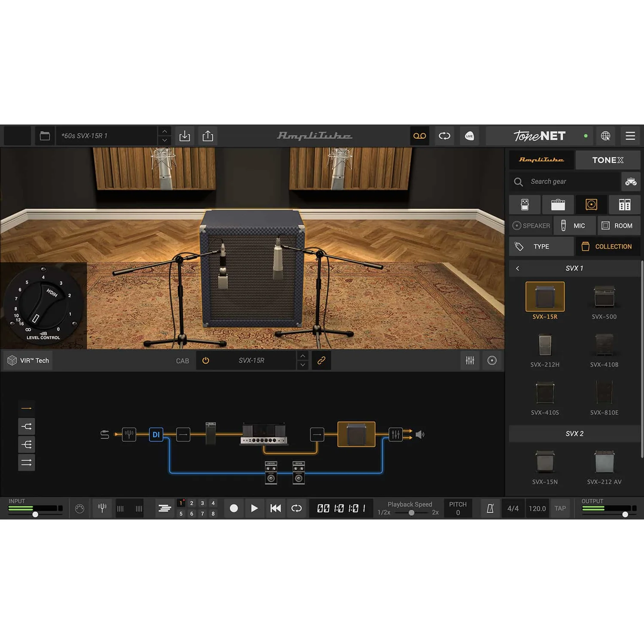Select the rack effects gear category icon

(x=625, y=204)
